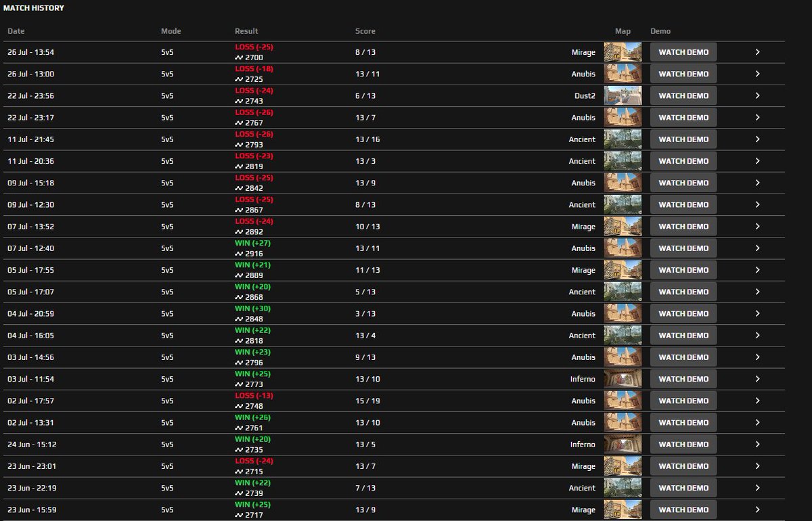
Task: Click the Elo trend icon beside 2700
Action: click(x=239, y=58)
